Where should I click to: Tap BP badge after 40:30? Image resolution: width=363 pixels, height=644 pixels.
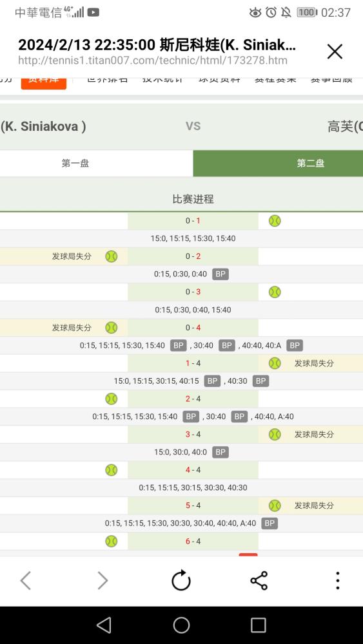point(260,381)
